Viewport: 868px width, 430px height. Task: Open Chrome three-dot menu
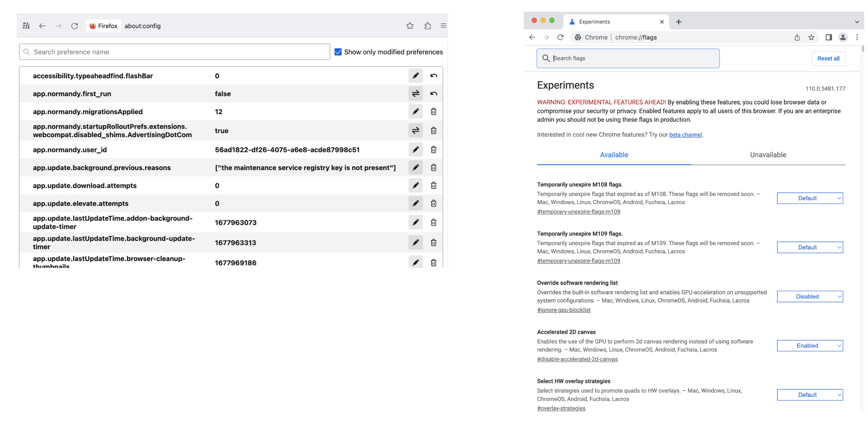[x=857, y=37]
